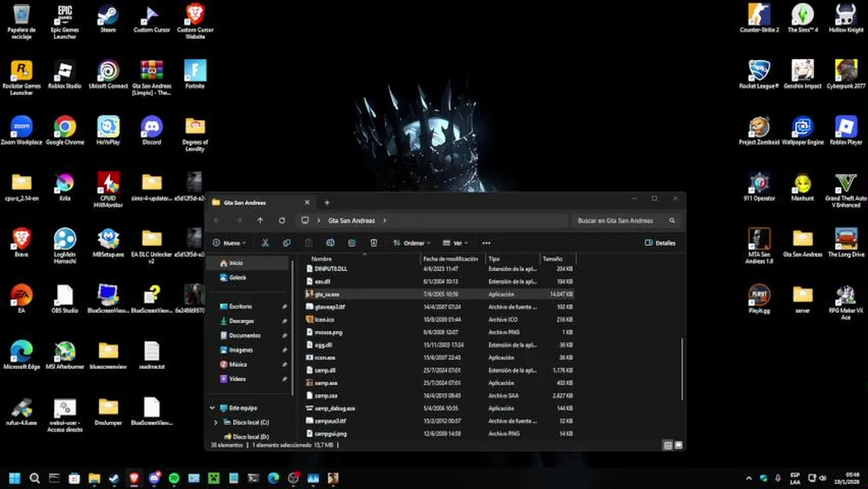Select the Grand Theft Auto V Enhanced icon
The width and height of the screenshot is (868, 489).
(846, 190)
